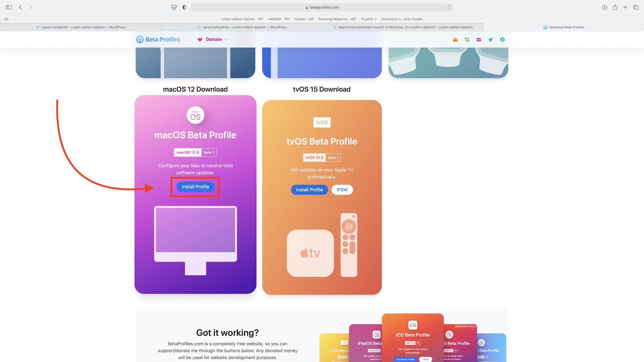The width and height of the screenshot is (644, 362).
Task: Open Samsung Magazine - WP bookmark
Action: 337,19
